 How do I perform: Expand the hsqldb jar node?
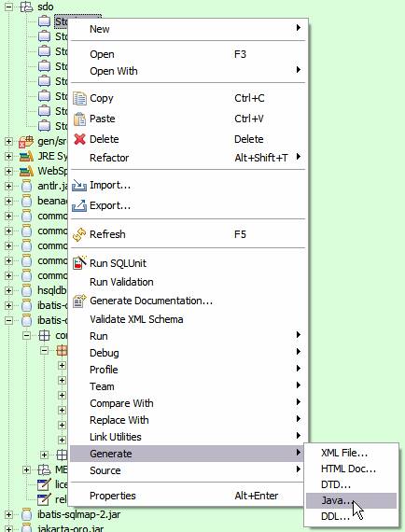tap(8, 290)
